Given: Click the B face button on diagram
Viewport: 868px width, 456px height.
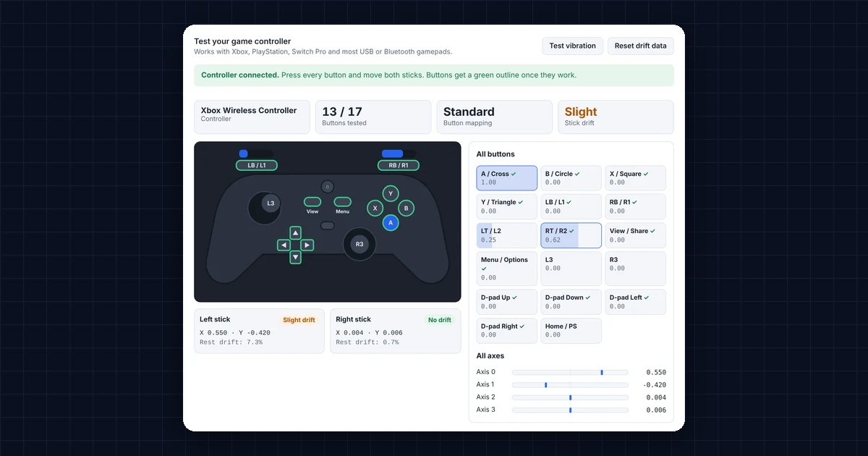Looking at the screenshot, I should [407, 208].
